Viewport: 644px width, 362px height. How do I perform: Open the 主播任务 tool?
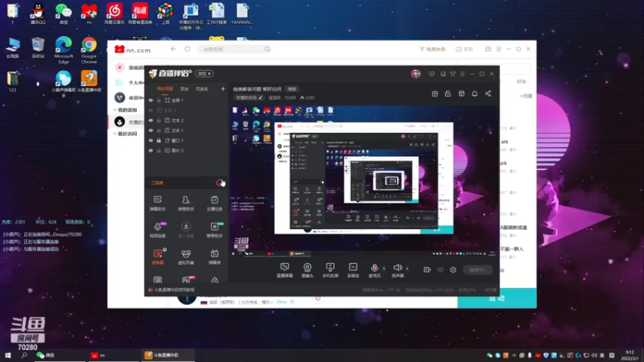click(x=214, y=204)
